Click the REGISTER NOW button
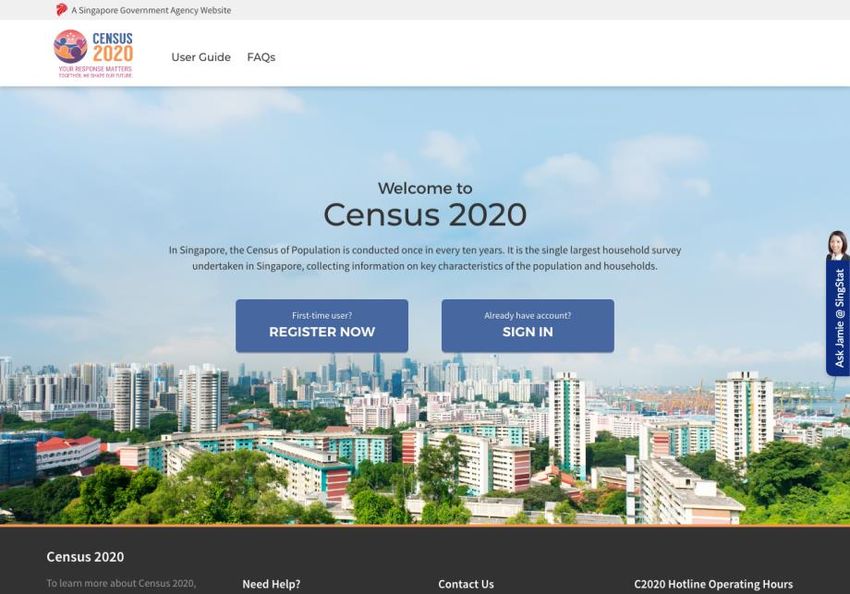Image resolution: width=850 pixels, height=594 pixels. tap(321, 326)
